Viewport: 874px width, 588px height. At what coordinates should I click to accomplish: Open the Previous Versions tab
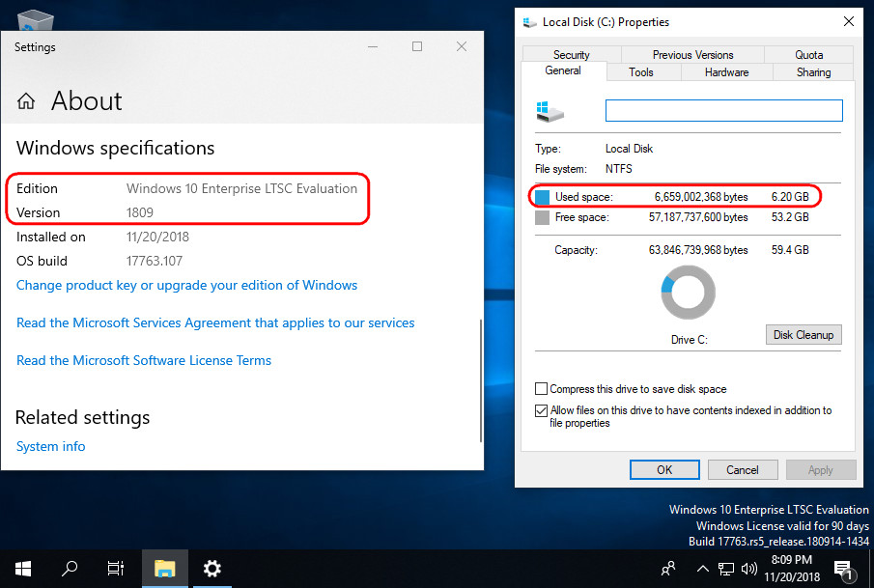tap(692, 55)
